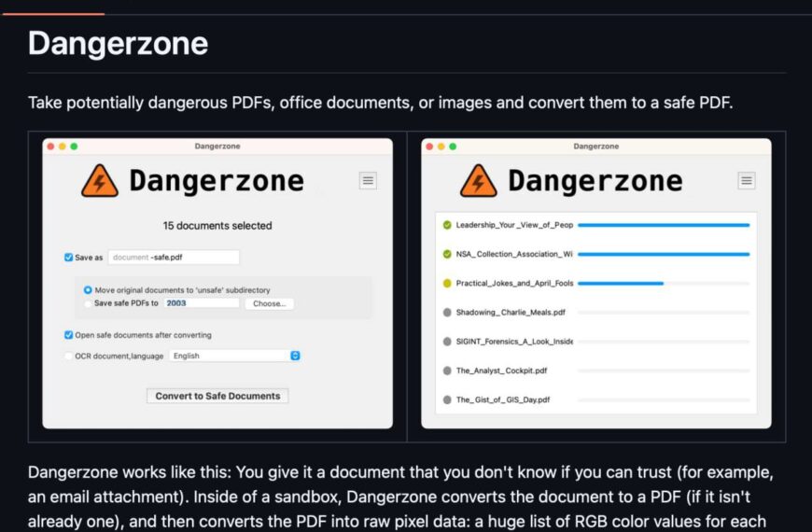Click gray status icon for The_Gist_of_GIS_Day.pdf
812x532 pixels.
point(447,399)
